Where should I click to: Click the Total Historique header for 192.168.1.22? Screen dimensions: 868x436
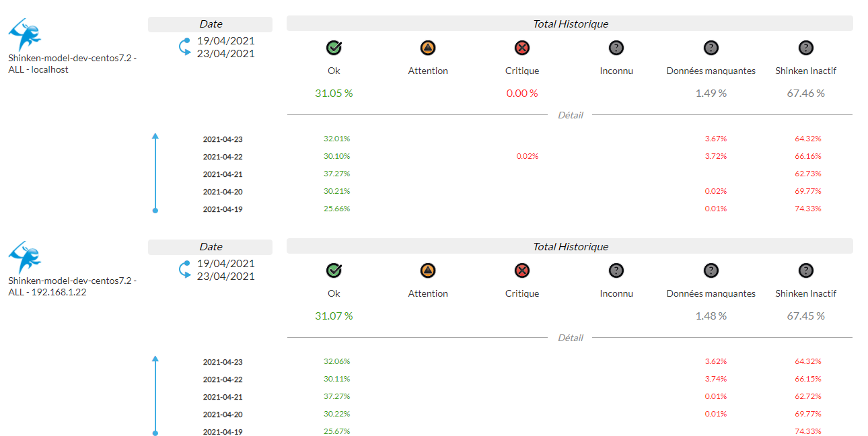coord(570,247)
